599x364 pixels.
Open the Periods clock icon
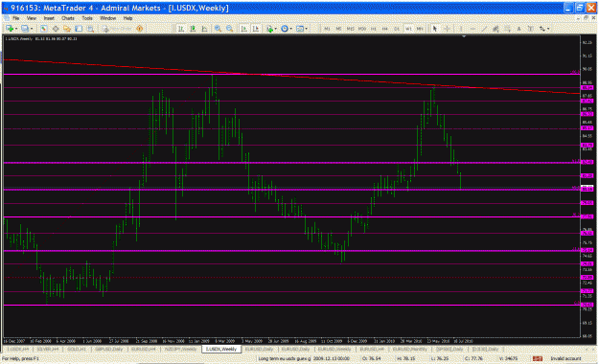[285, 29]
